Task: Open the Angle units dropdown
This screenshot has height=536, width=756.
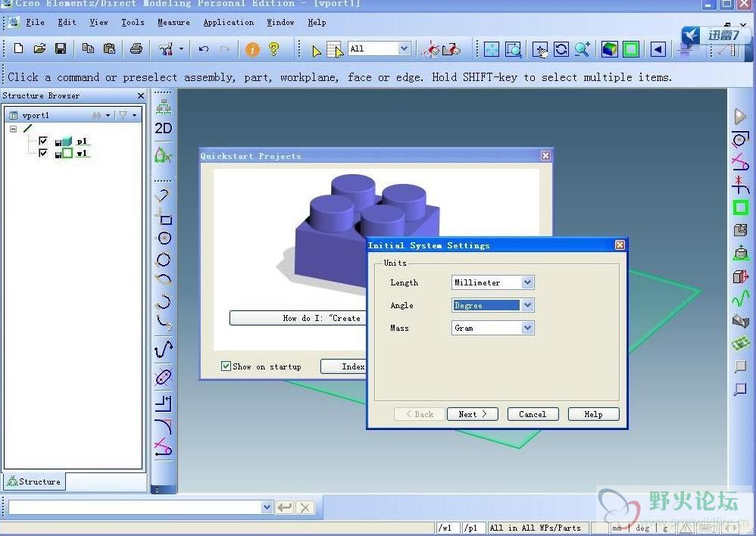Action: click(x=527, y=305)
